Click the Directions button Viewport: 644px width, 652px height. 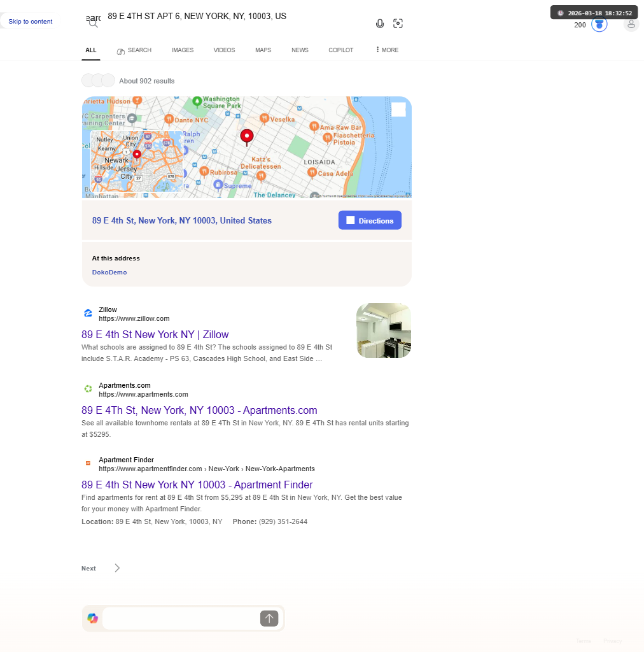pyautogui.click(x=370, y=220)
